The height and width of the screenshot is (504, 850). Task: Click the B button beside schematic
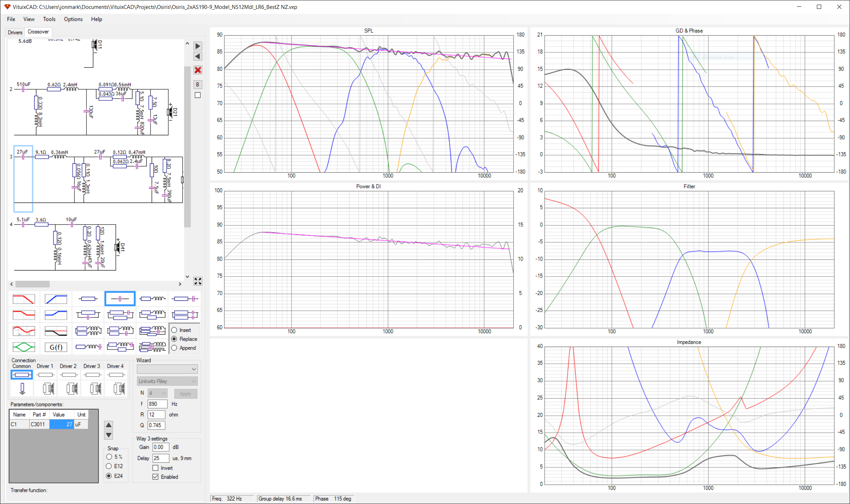pyautogui.click(x=198, y=84)
